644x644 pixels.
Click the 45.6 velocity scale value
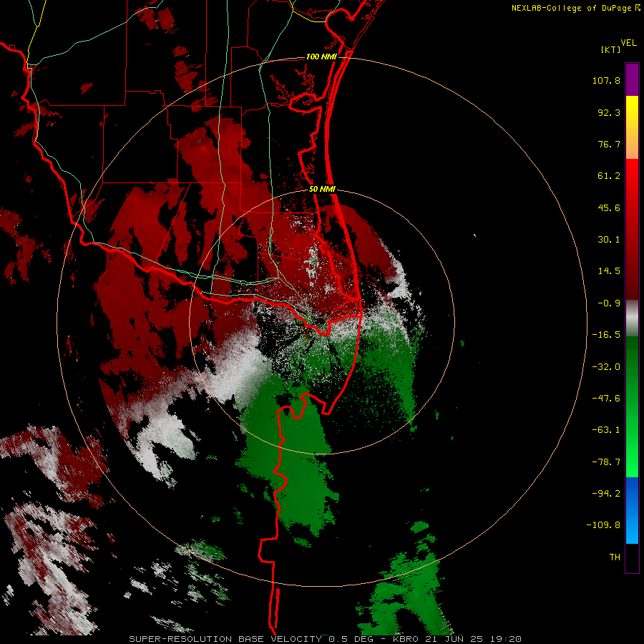click(x=609, y=208)
